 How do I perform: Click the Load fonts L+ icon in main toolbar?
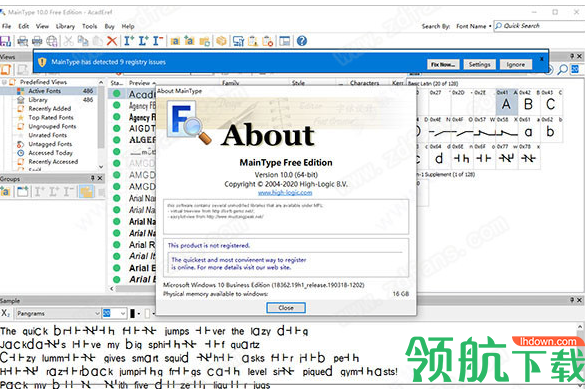pos(143,41)
